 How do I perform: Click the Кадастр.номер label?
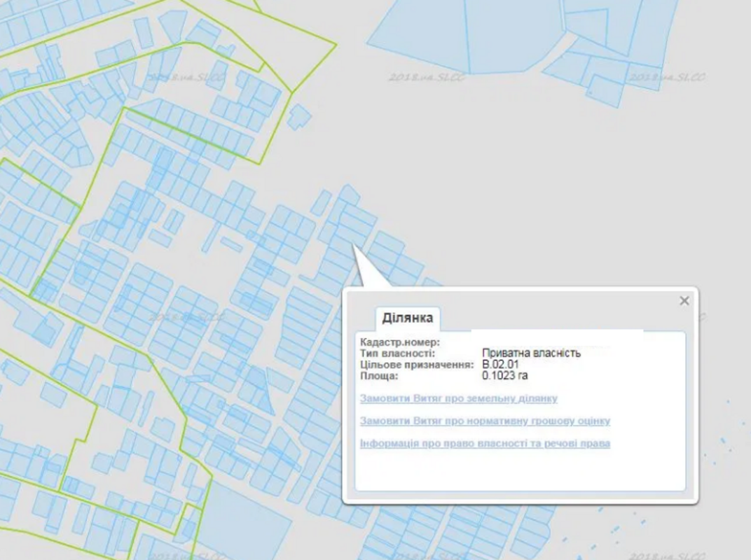pyautogui.click(x=399, y=342)
